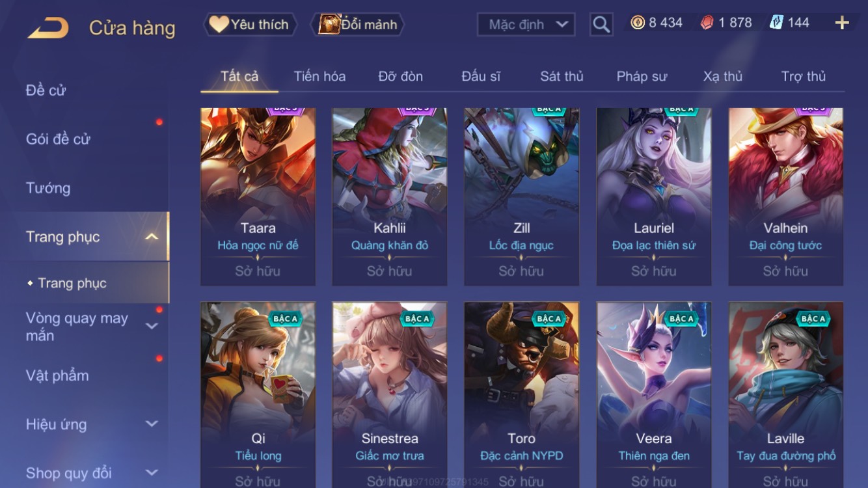Expand the Hiệu ứng sidebar section

[152, 424]
